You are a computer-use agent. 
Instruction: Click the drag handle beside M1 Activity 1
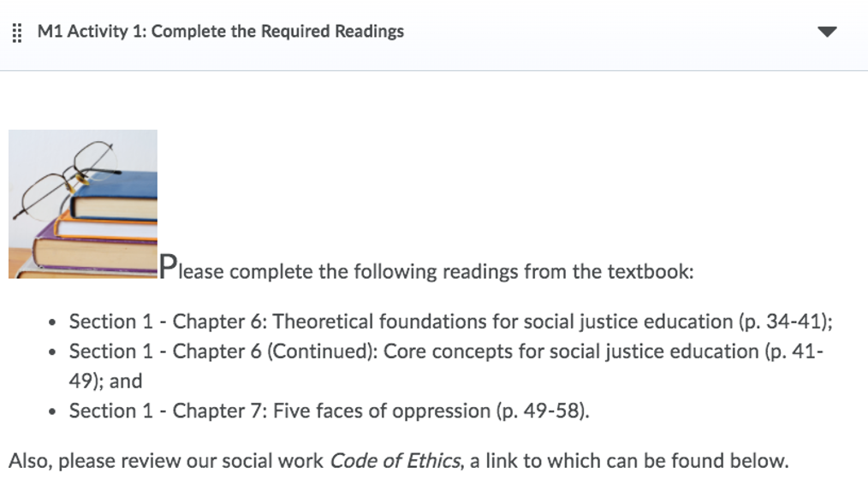pyautogui.click(x=17, y=32)
